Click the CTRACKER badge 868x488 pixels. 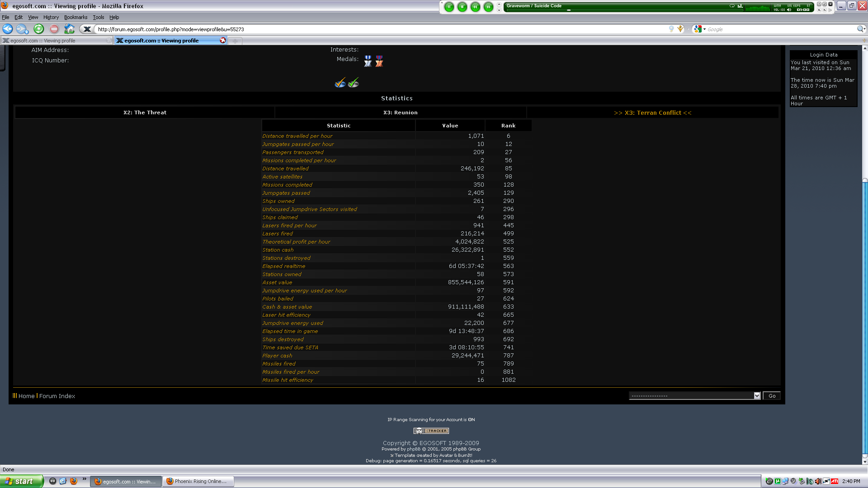[x=431, y=431]
